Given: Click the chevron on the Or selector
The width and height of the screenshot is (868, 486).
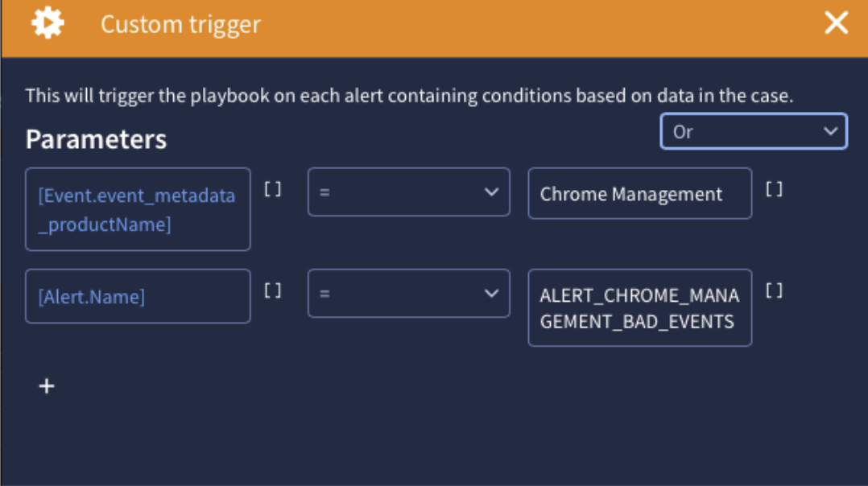Looking at the screenshot, I should tap(832, 131).
